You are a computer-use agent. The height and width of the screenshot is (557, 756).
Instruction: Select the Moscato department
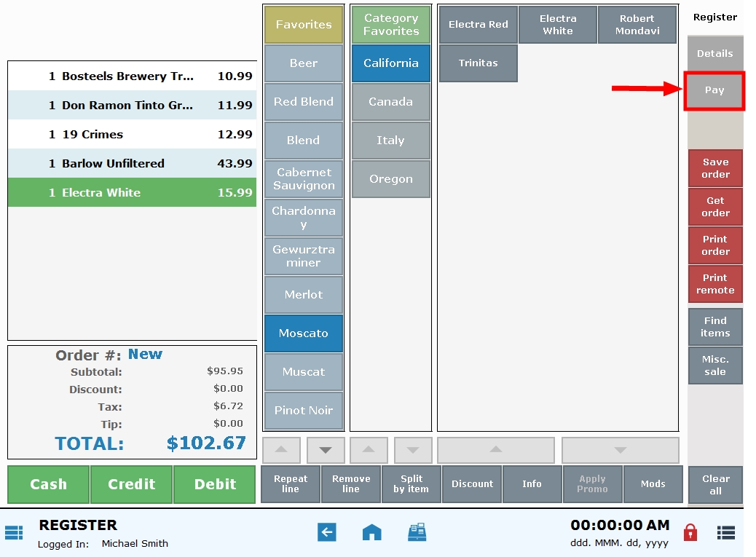point(304,333)
